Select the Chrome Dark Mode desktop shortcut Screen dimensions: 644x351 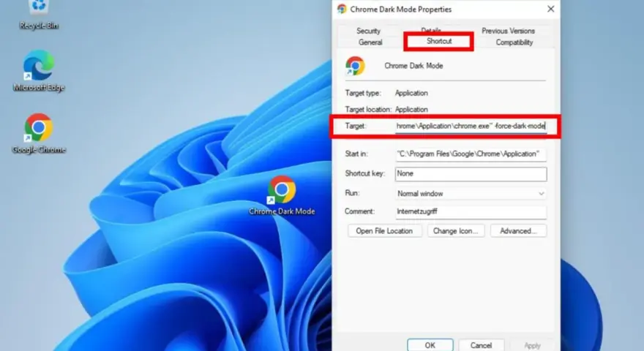282,195
